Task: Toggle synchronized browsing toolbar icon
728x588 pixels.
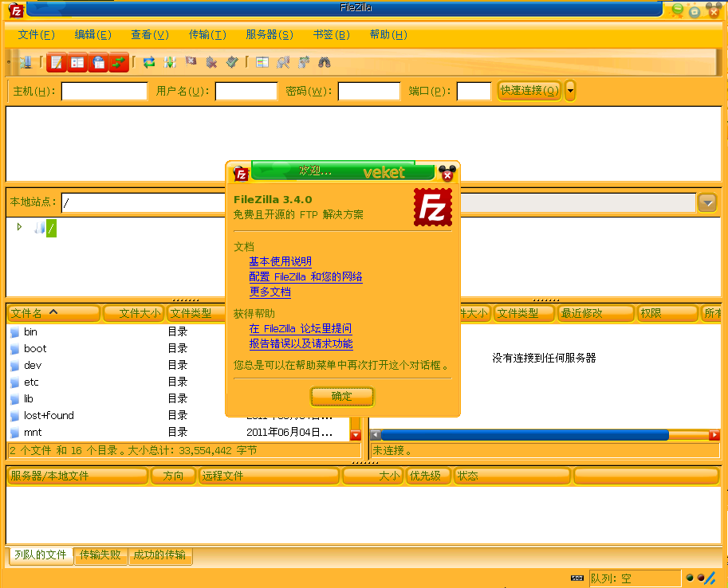Action: click(304, 62)
